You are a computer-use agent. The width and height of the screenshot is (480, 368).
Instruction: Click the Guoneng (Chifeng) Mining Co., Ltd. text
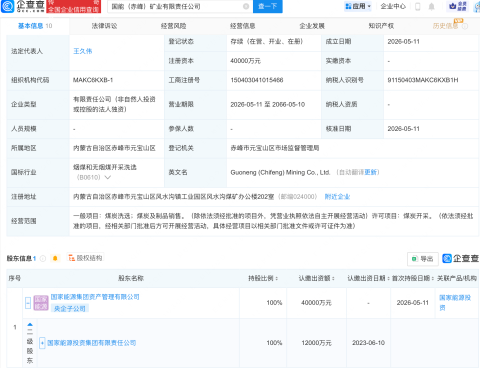point(280,172)
